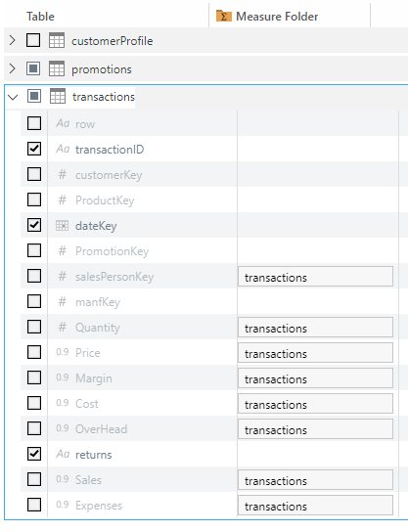Click the text type icon beside transactionID
408x532 pixels.
point(63,149)
